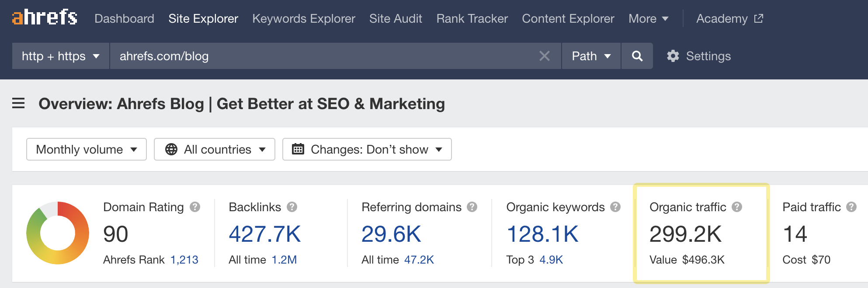Open the Monthly volume dropdown
The height and width of the screenshot is (288, 868).
point(87,149)
